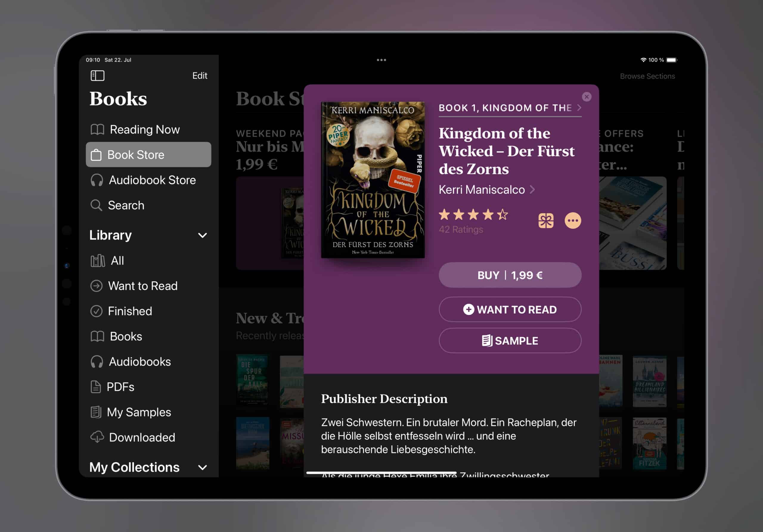Click the book open icon beside Reading Now

tap(97, 130)
